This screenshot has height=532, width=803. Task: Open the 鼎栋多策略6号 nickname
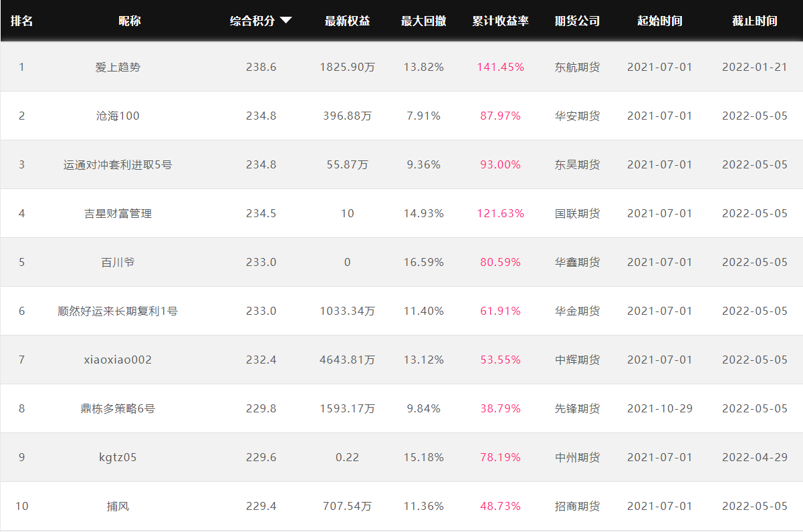point(118,408)
